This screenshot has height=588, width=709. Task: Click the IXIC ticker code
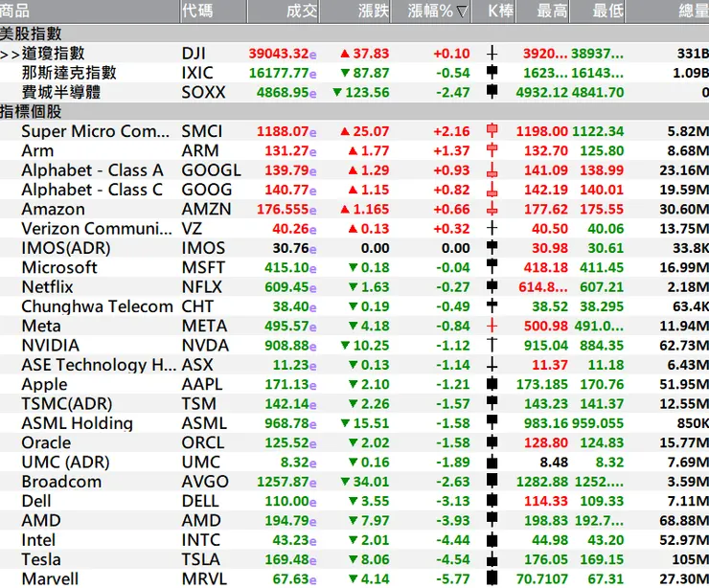[x=197, y=73]
